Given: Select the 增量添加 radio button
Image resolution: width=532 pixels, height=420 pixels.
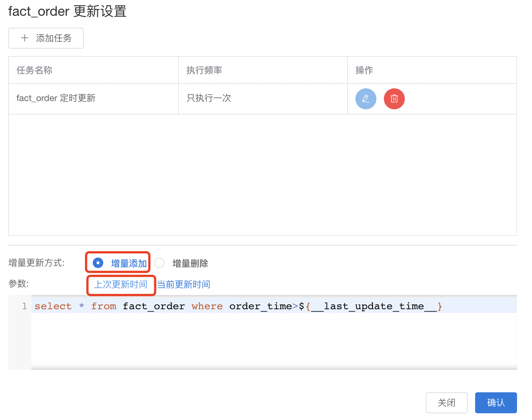Looking at the screenshot, I should click(98, 263).
